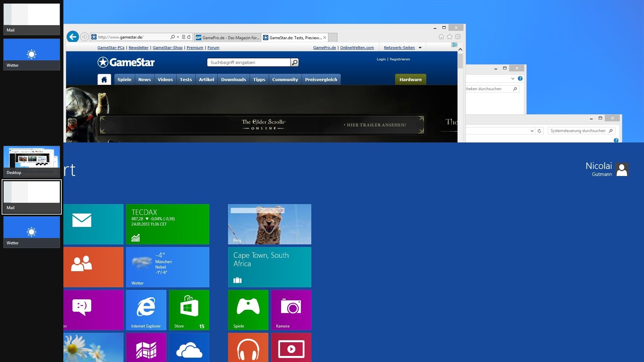The height and width of the screenshot is (362, 644).
Task: Open the Wetter tile showing München weather
Action: (x=168, y=267)
